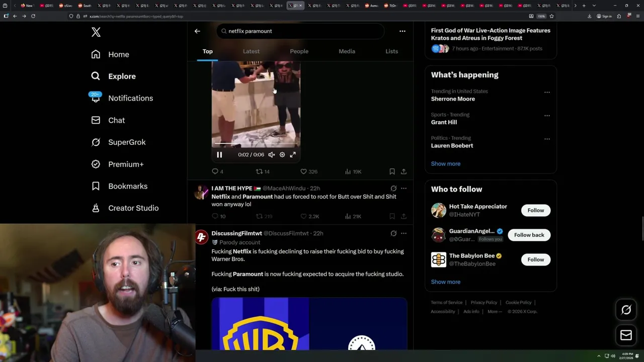
Task: Repost the I AM THE HYPE post
Action: 264,216
